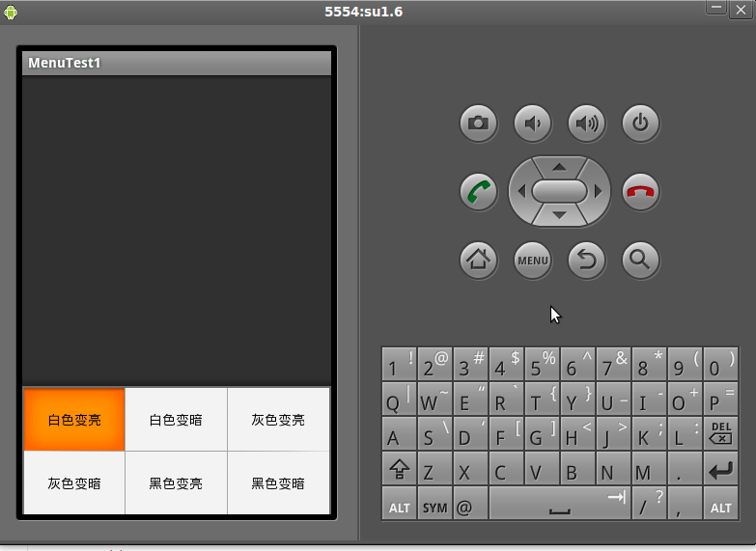Click the MenuTest1 app title bar
Screen dimensions: 756x551
pos(177,63)
